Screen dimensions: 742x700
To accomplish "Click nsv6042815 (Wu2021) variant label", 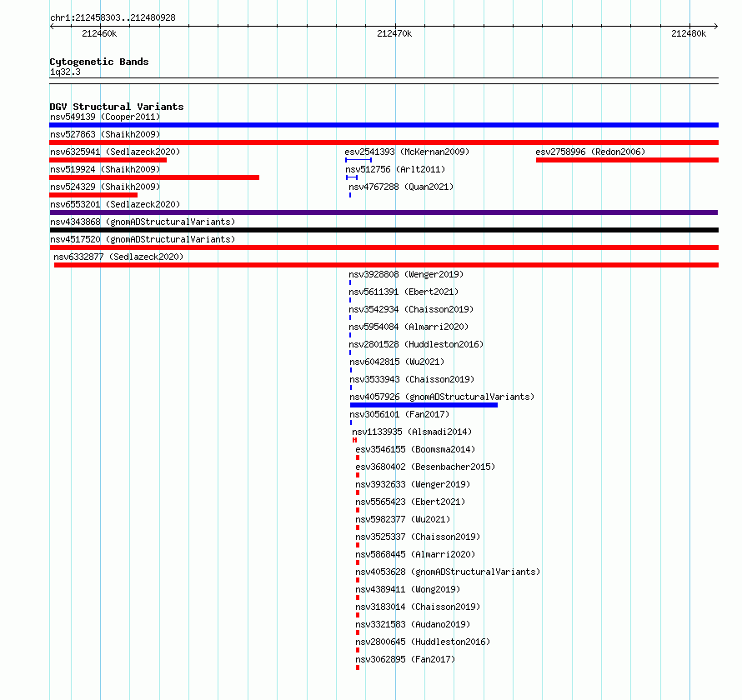I will point(397,362).
